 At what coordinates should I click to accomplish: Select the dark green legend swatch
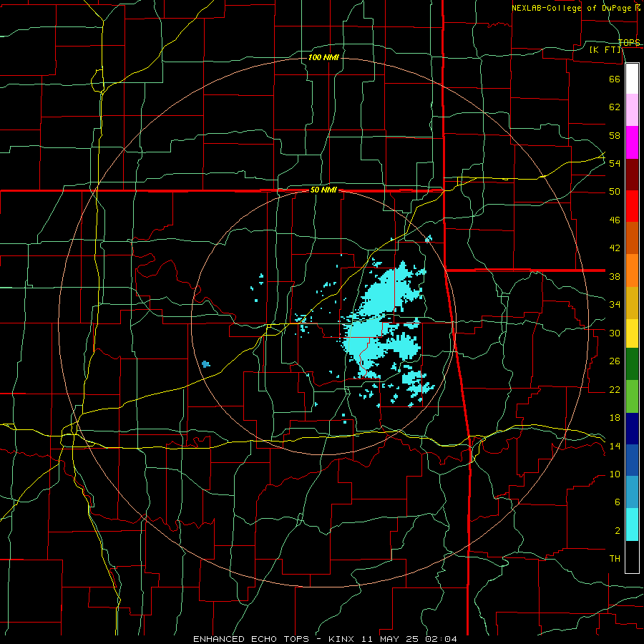[x=632, y=364]
